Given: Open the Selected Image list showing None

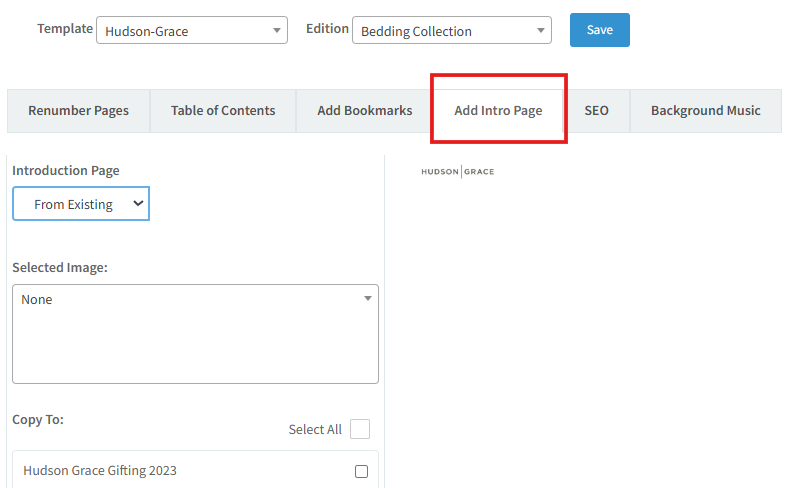Looking at the screenshot, I should point(195,333).
